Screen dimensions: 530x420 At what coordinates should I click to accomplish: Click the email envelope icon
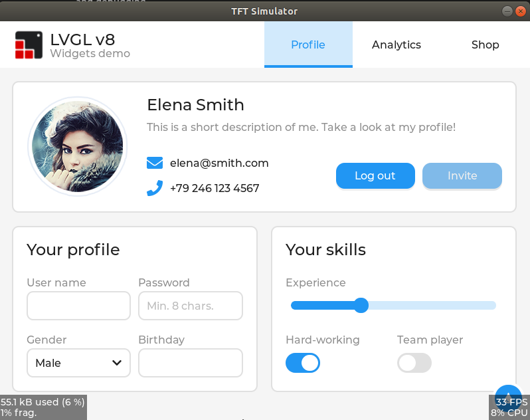(155, 163)
